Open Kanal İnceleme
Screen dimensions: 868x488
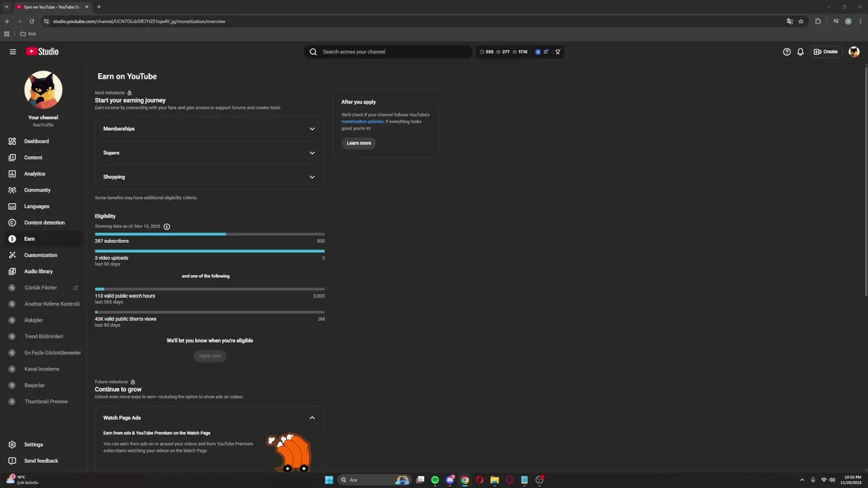[43, 369]
